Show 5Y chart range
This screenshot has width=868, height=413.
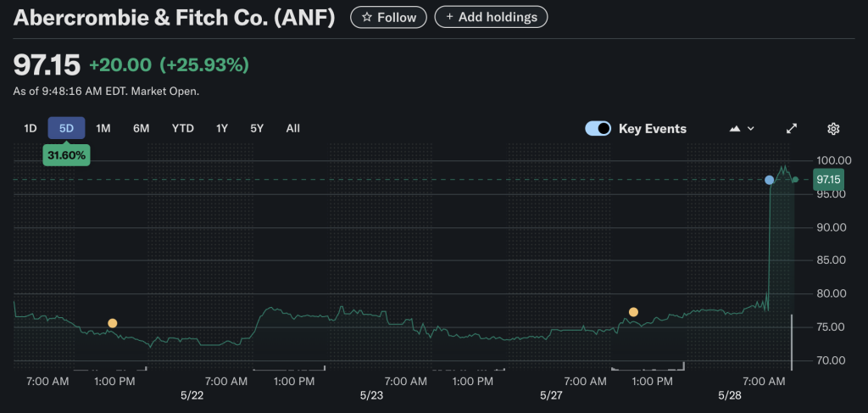257,128
